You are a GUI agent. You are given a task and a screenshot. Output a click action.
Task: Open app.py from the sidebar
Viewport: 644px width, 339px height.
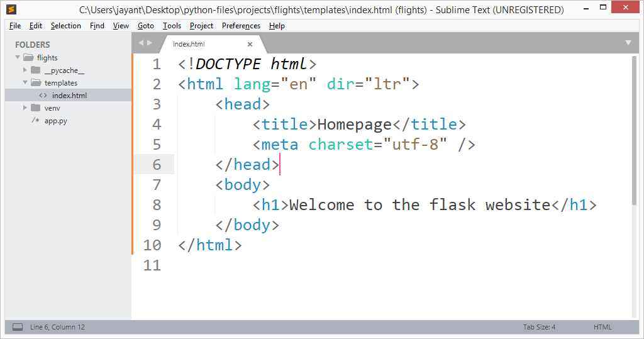click(x=56, y=121)
